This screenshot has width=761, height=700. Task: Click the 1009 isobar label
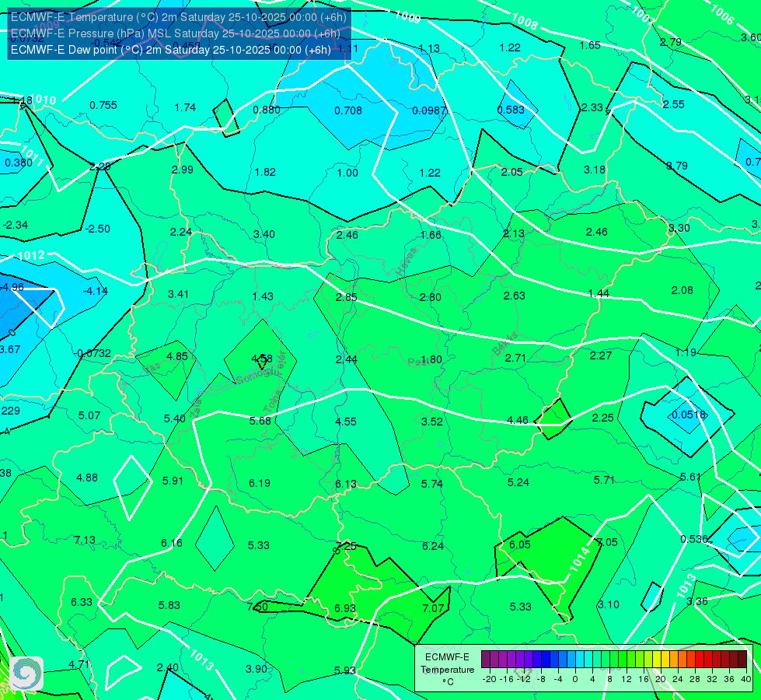pyautogui.click(x=407, y=16)
